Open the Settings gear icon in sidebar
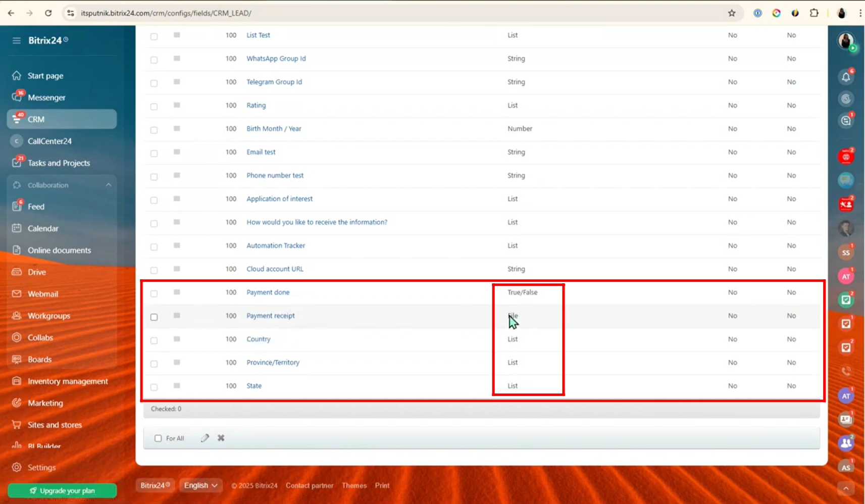The height and width of the screenshot is (504, 865). tap(17, 467)
